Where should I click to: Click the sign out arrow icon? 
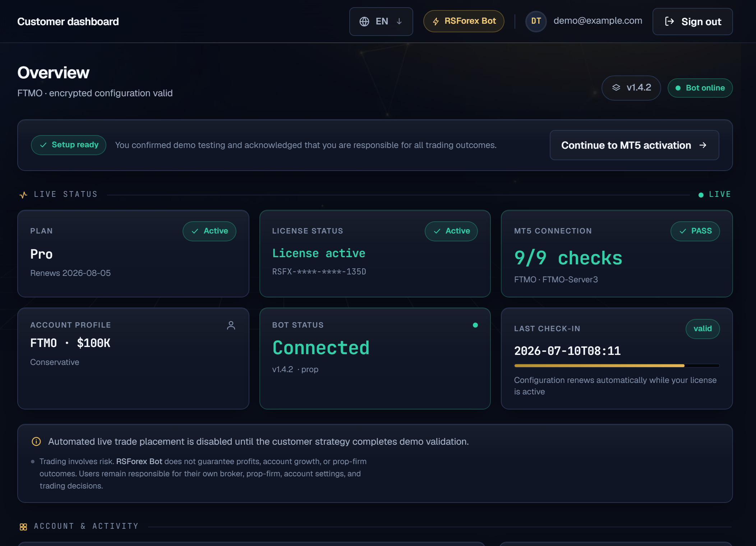coord(669,22)
